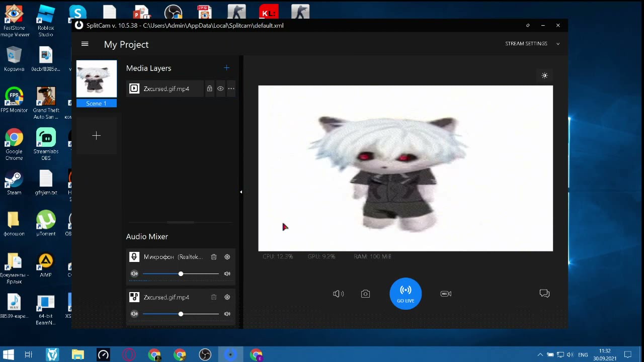
Task: Start recording with the REC camera icon
Action: 446,294
